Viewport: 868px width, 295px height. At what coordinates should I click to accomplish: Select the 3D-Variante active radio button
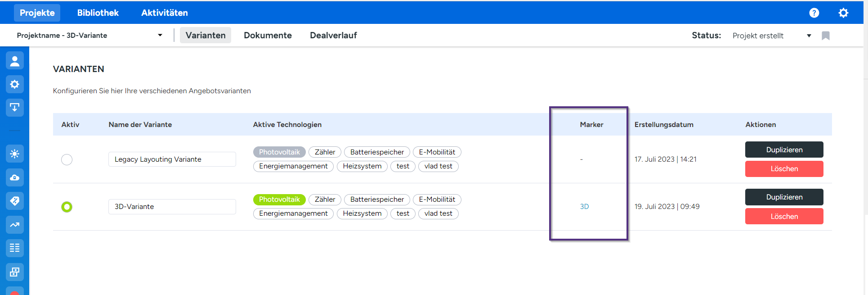pos(67,207)
